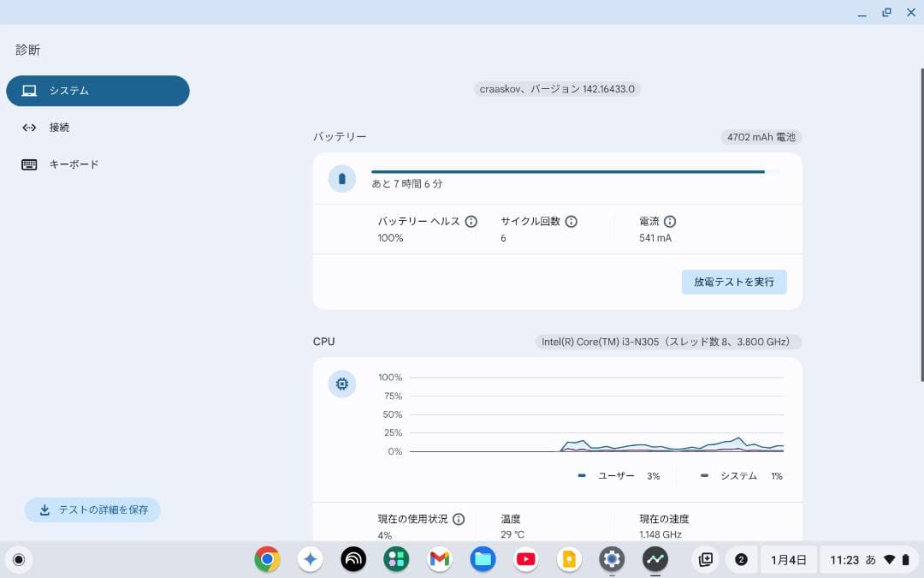
Task: Click the battery icon in the バッテリー section
Action: (342, 178)
